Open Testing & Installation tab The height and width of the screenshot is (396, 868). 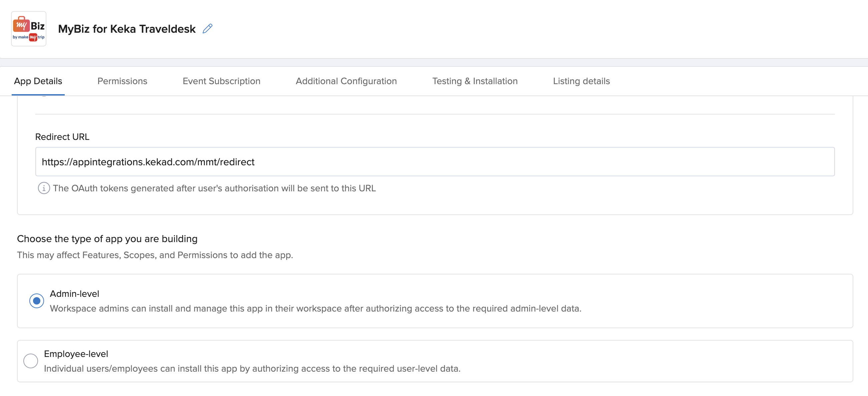[x=475, y=81]
